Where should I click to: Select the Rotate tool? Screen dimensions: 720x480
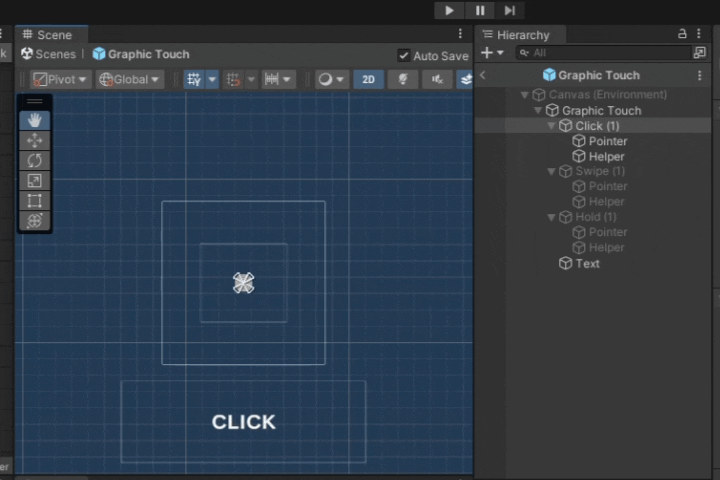(35, 161)
